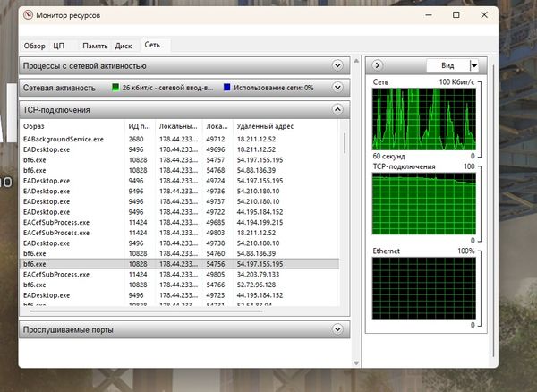This screenshot has width=537, height=392.
Task: Go to the Память tab
Action: click(x=95, y=45)
